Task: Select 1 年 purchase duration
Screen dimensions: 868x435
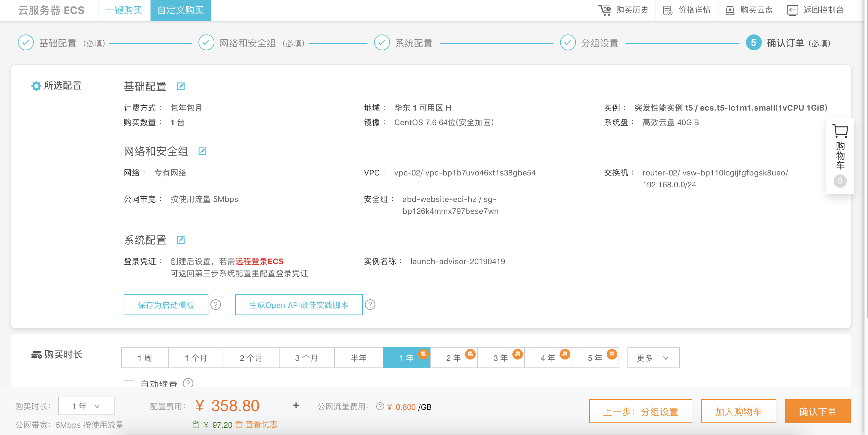Action: click(x=406, y=358)
